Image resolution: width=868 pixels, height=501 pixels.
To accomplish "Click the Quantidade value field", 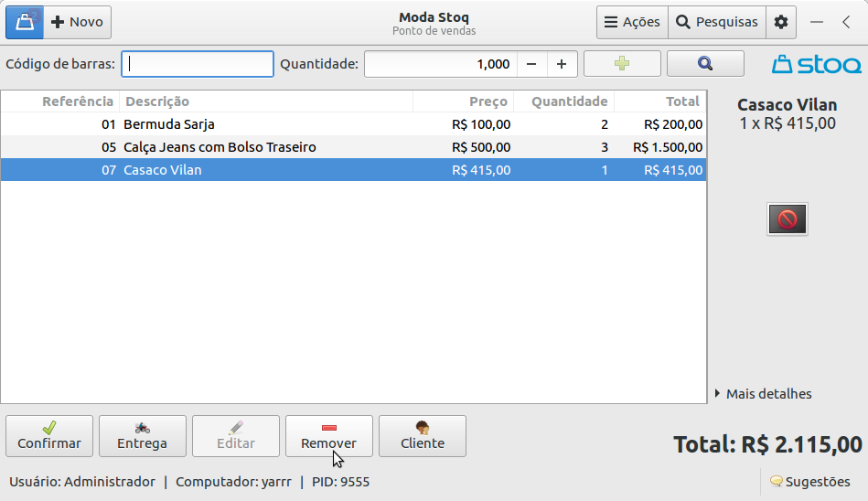I will [441, 64].
